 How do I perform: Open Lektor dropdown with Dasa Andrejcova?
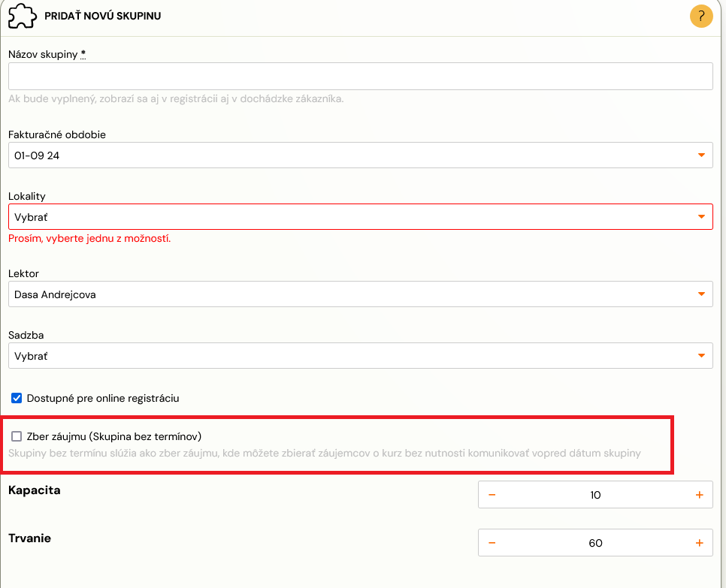pos(360,294)
